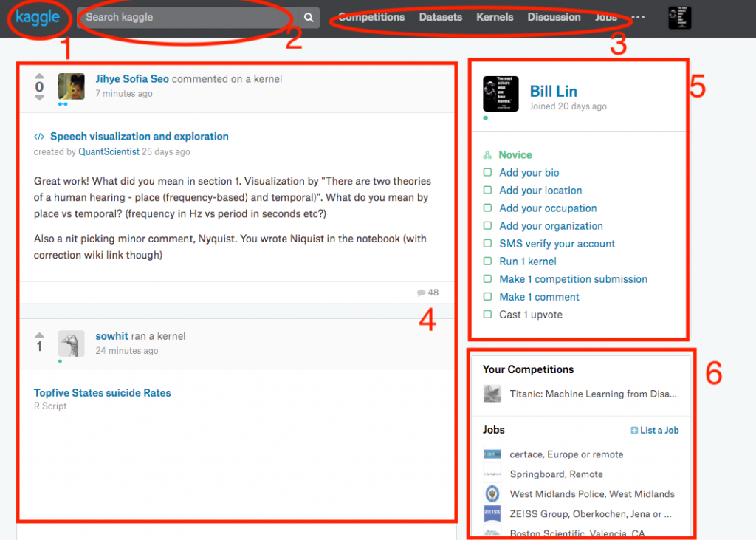
Task: Open the Jobs nav item
Action: pos(605,18)
